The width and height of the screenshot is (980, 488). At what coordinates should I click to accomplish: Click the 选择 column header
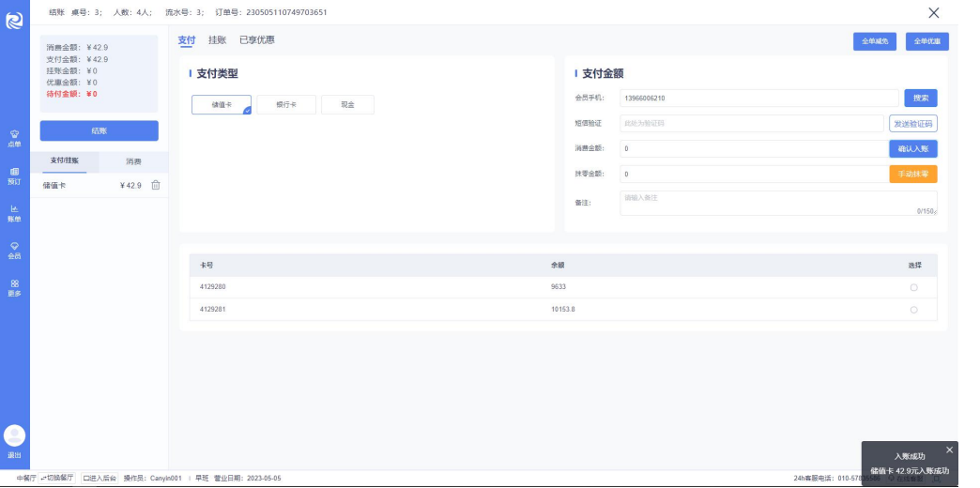point(914,265)
